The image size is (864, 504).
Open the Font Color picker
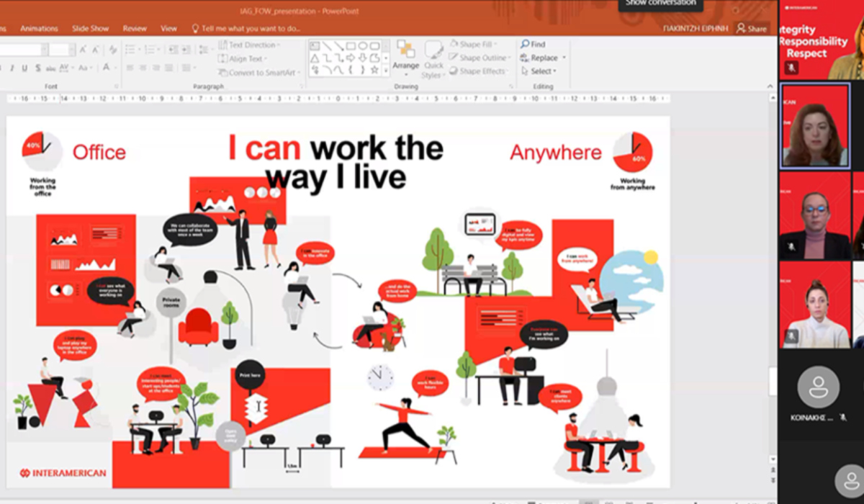[106, 68]
